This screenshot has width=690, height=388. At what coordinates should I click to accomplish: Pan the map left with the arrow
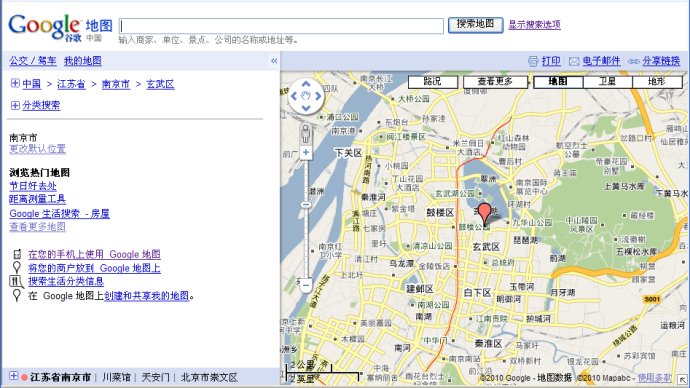[x=294, y=96]
